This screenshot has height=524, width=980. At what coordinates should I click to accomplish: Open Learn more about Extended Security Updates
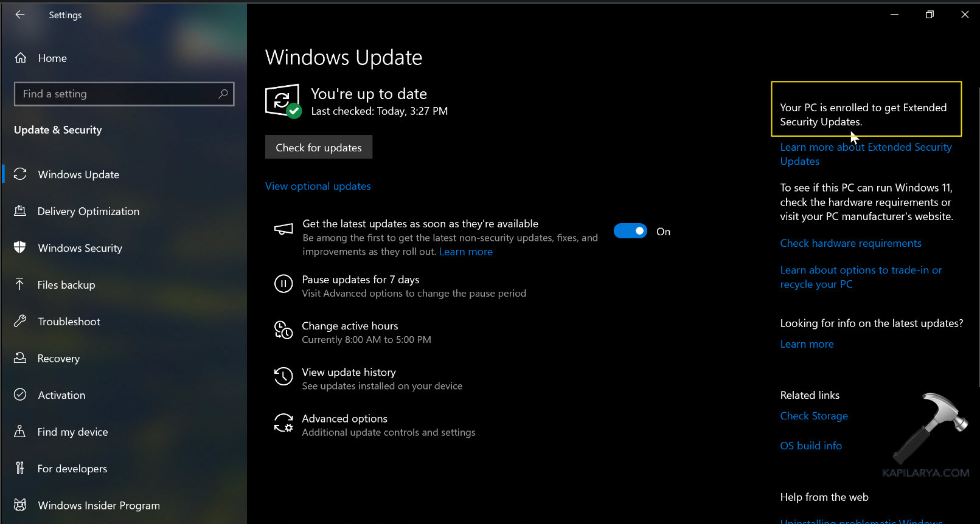click(x=866, y=154)
